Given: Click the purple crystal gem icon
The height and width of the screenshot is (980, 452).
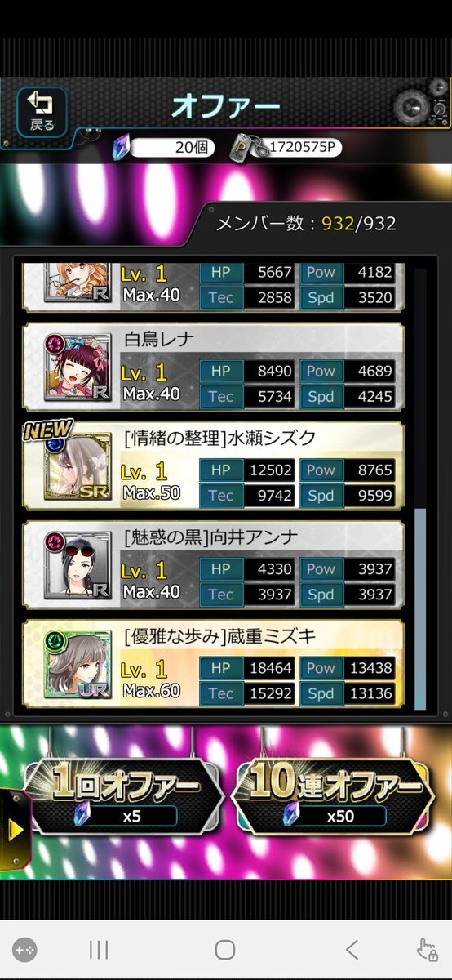Looking at the screenshot, I should pyautogui.click(x=120, y=149).
